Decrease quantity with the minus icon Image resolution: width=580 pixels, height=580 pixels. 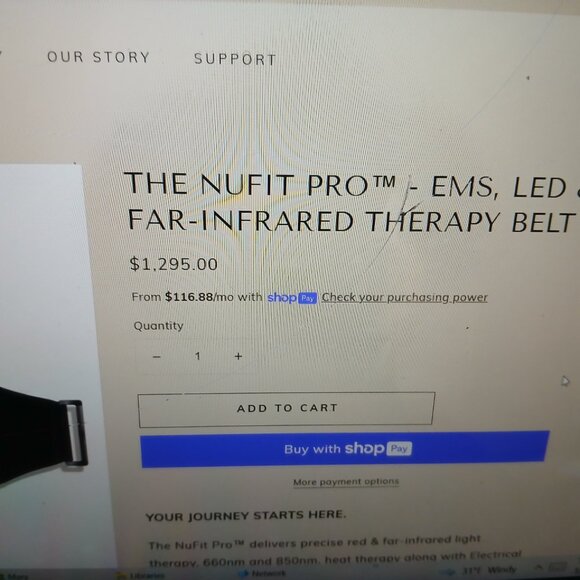click(x=157, y=357)
